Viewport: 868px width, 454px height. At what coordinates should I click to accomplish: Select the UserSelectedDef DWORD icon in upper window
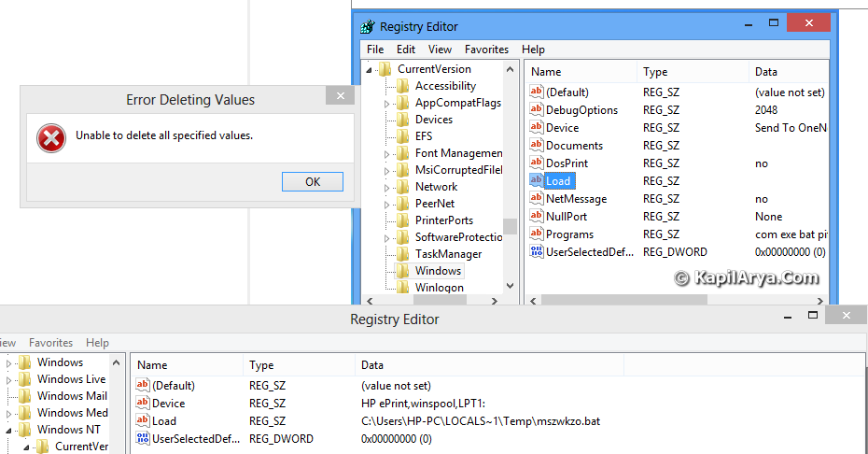point(537,251)
